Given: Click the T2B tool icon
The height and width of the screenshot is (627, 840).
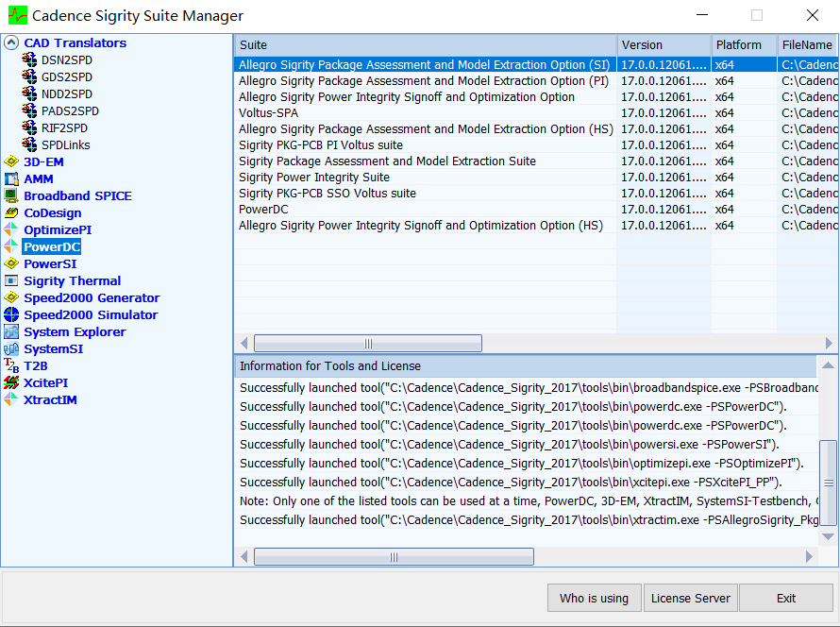Looking at the screenshot, I should click(x=11, y=365).
